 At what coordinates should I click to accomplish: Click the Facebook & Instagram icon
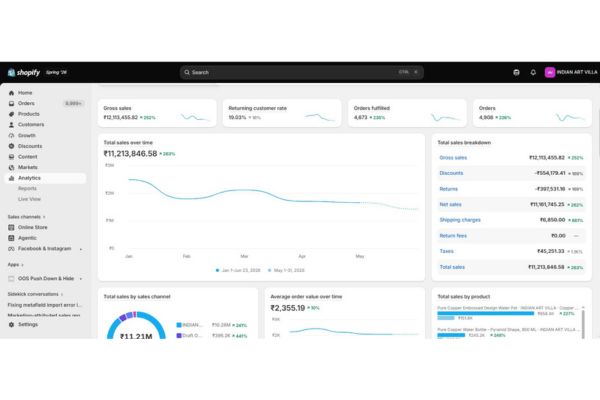[x=11, y=249]
